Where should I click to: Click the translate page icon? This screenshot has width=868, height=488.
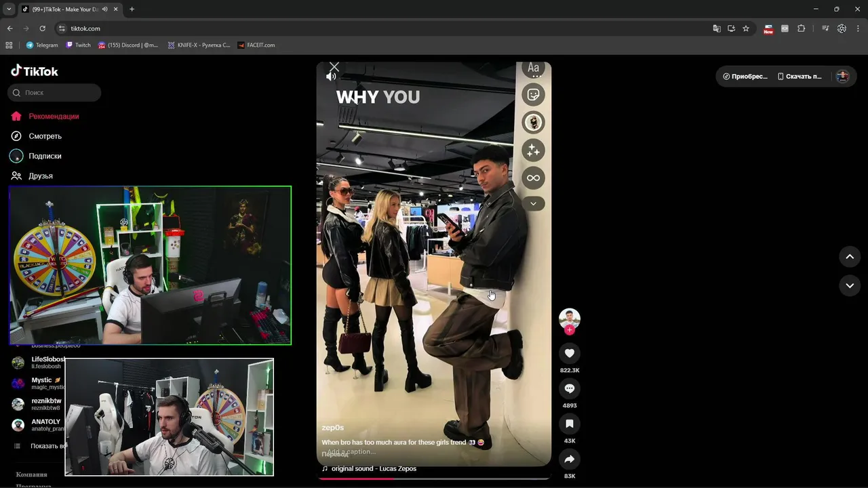pyautogui.click(x=717, y=28)
